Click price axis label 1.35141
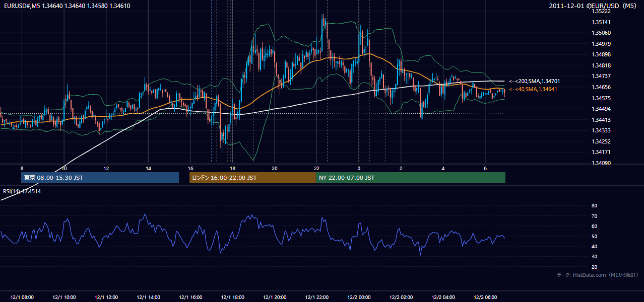This screenshot has height=302, width=644. 601,22
